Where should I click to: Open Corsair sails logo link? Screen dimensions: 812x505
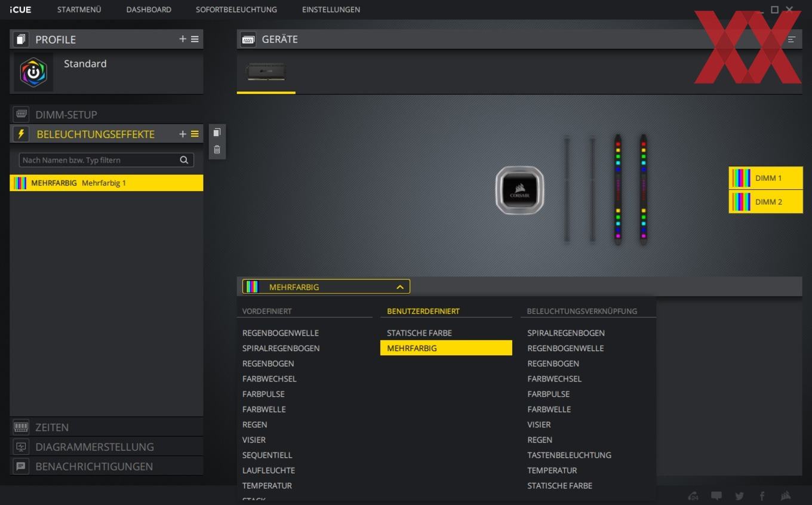pos(786,496)
